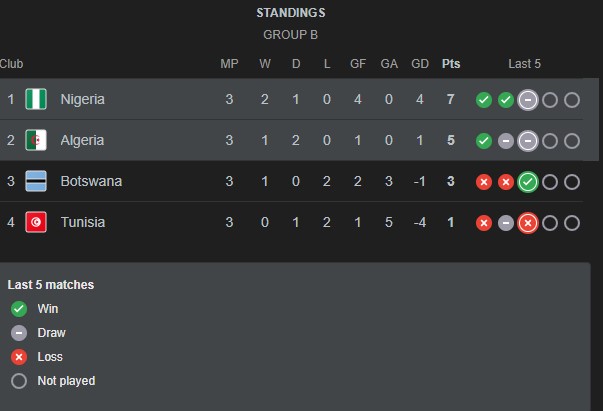Click the GD column header

click(x=420, y=64)
